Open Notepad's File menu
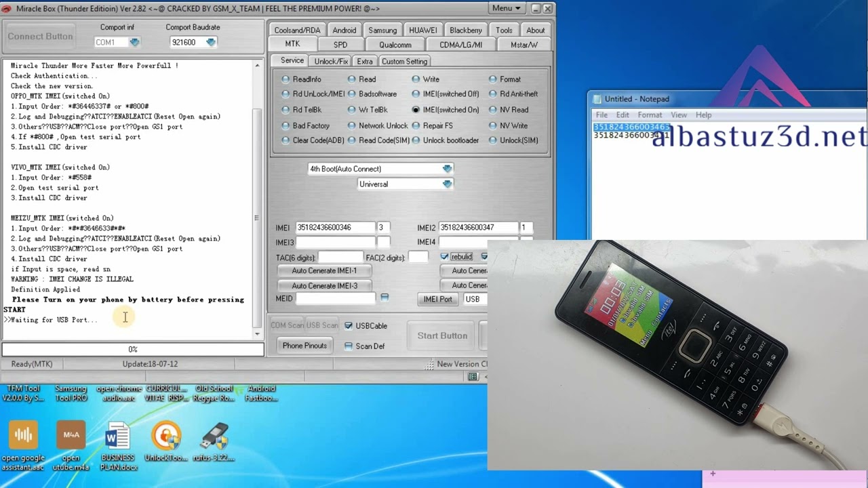The height and width of the screenshot is (488, 868). click(x=601, y=115)
